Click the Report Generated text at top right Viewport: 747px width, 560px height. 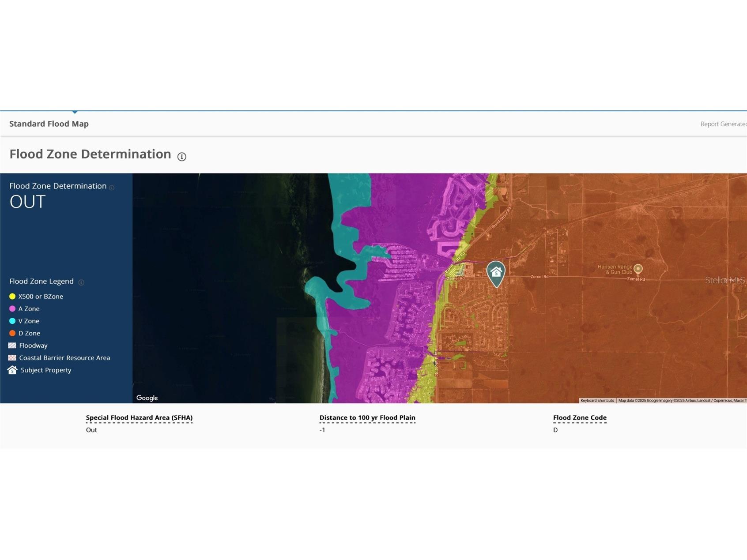pyautogui.click(x=723, y=124)
